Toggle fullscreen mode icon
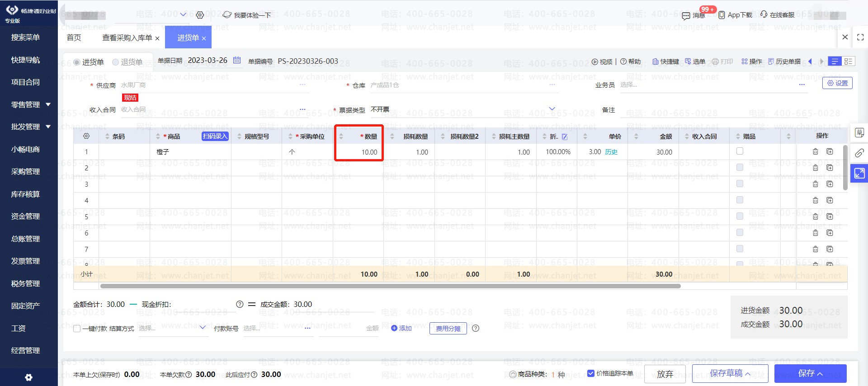868x386 pixels. click(860, 37)
